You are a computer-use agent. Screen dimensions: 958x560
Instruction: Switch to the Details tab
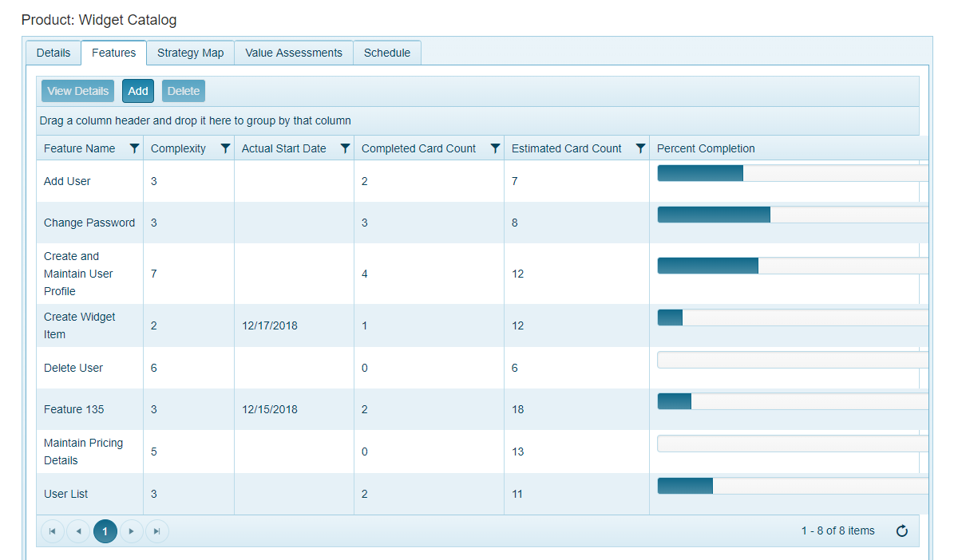pos(53,53)
